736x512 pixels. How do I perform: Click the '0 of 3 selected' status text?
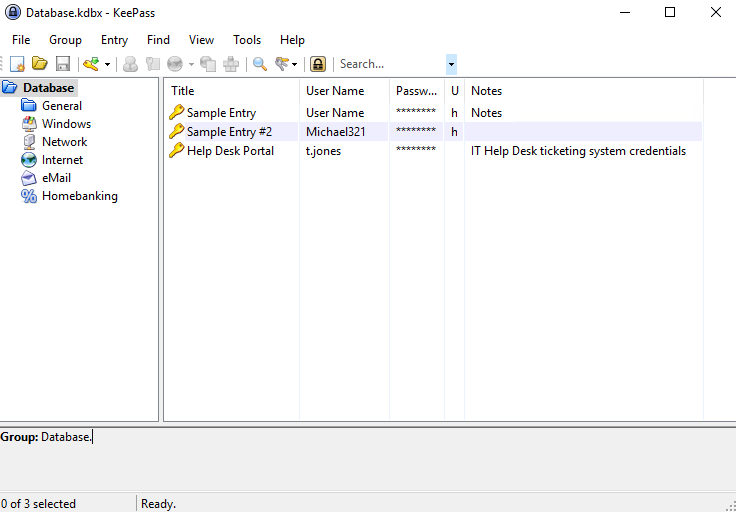click(x=38, y=504)
